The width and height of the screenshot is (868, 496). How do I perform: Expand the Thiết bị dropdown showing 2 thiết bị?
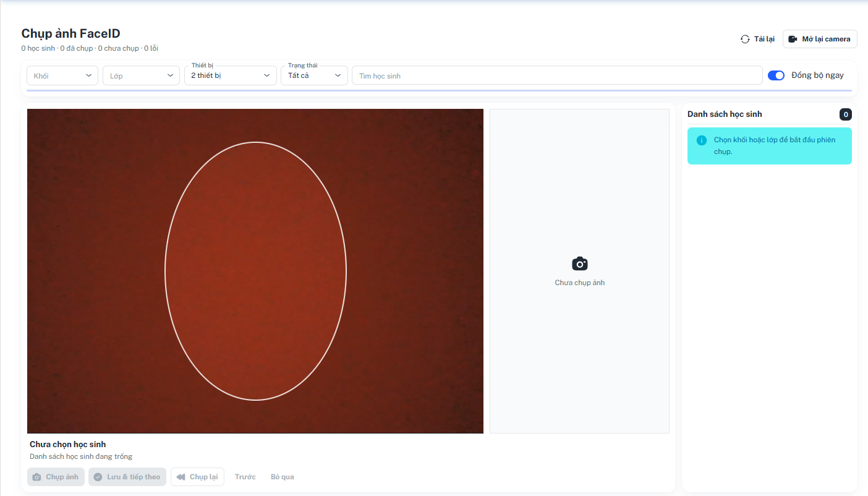(x=231, y=75)
